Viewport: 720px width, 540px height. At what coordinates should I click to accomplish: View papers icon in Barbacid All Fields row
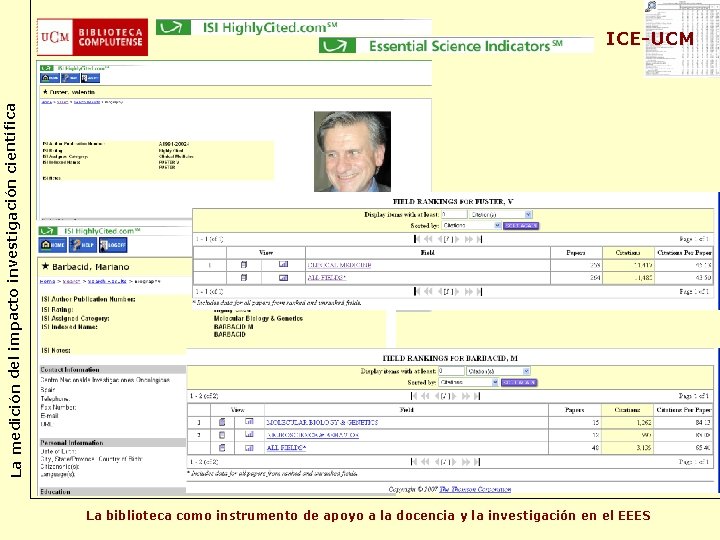pyautogui.click(x=222, y=447)
